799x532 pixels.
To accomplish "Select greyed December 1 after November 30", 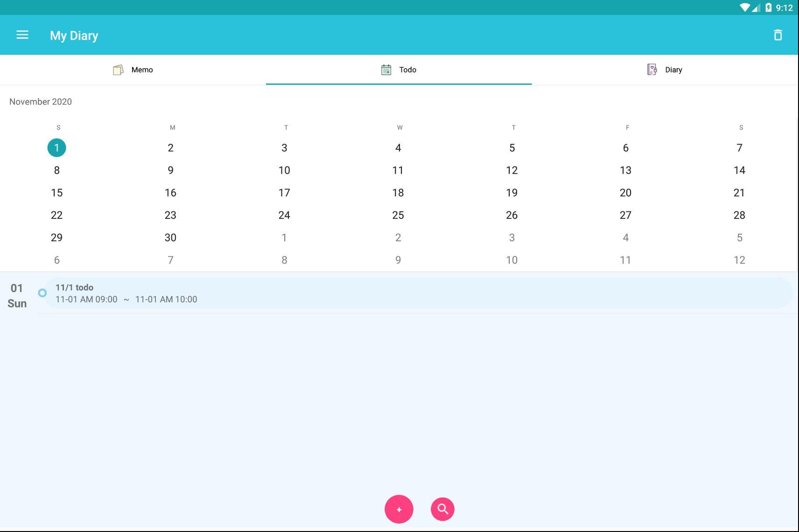I will point(284,238).
